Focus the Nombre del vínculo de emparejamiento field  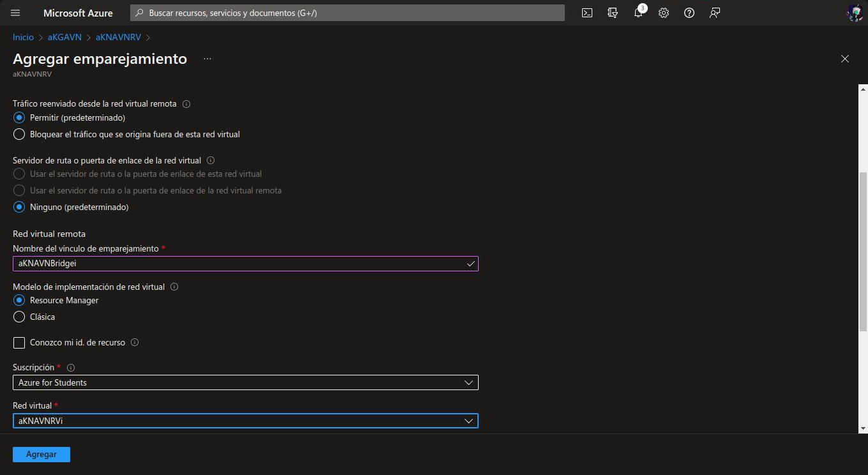(x=246, y=264)
